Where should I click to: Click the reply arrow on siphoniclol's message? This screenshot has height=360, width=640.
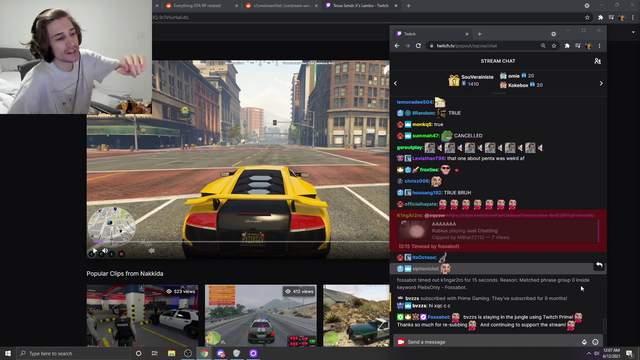599,265
